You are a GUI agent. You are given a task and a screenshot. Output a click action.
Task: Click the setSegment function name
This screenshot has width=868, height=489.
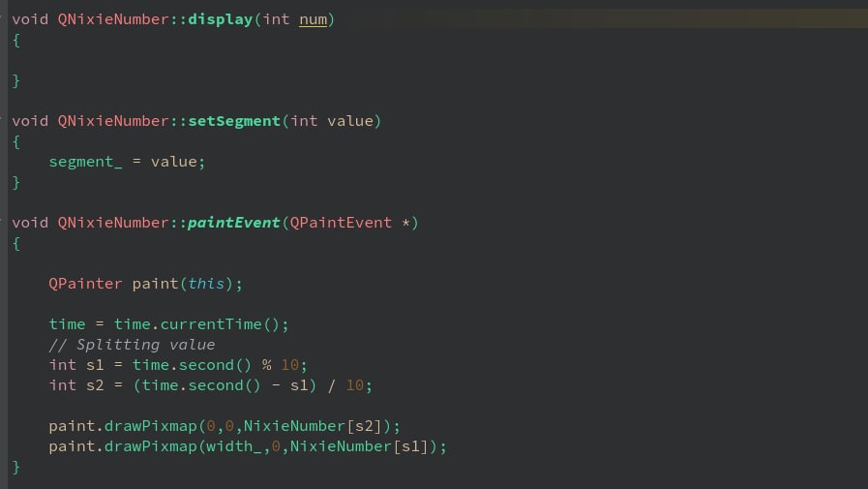coord(233,121)
